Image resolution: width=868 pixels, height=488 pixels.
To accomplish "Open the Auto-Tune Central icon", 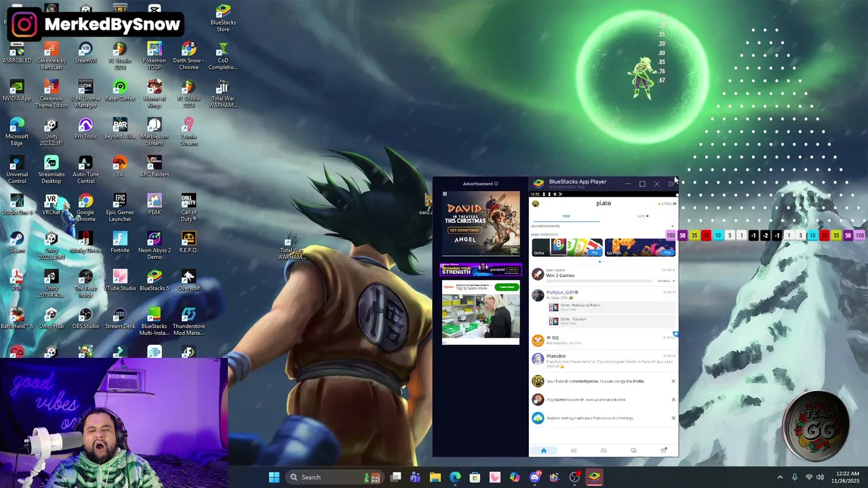I will coord(85,170).
